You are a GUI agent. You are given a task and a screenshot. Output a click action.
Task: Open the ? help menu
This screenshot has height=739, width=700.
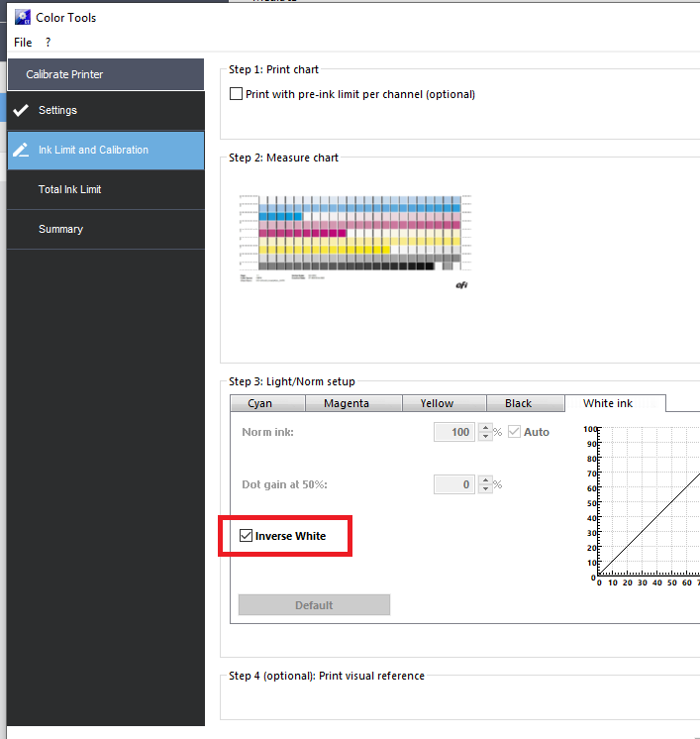click(x=48, y=43)
